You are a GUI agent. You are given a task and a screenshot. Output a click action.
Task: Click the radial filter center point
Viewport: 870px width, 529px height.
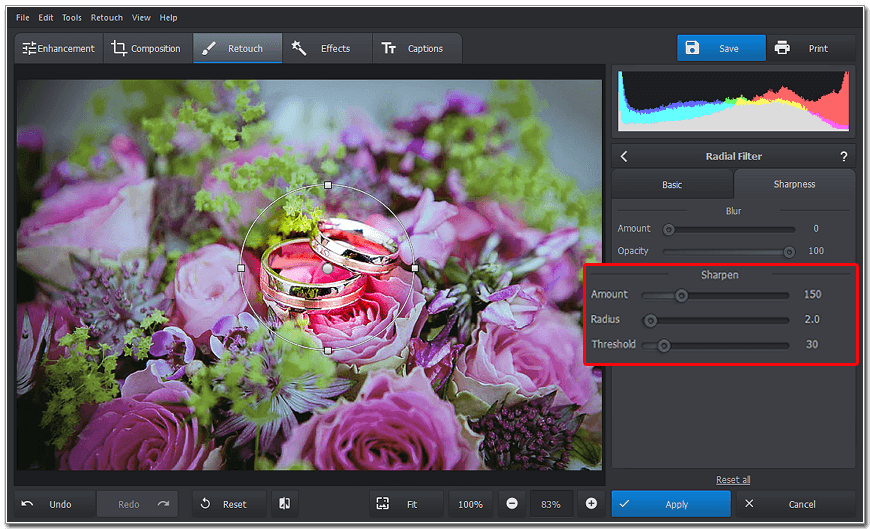pyautogui.click(x=327, y=269)
